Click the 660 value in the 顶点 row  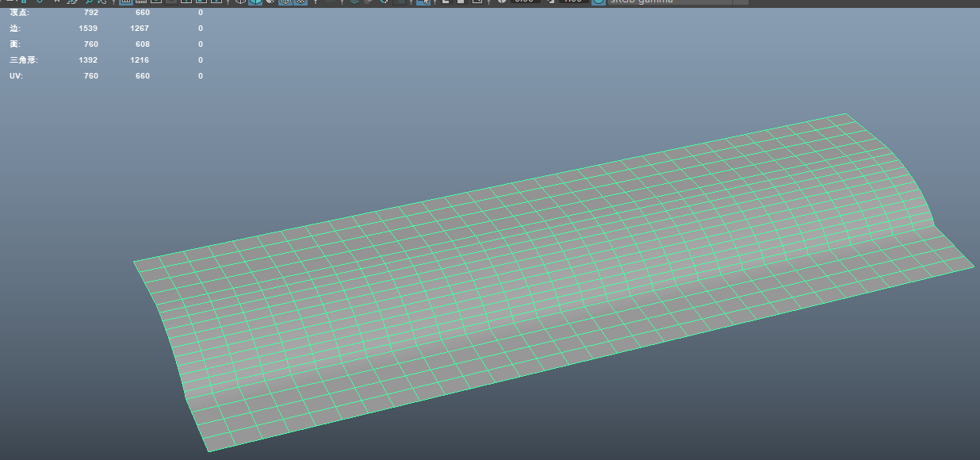(143, 13)
